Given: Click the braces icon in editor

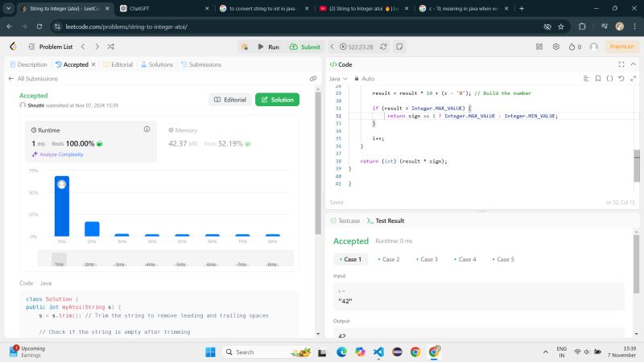Looking at the screenshot, I should (610, 78).
